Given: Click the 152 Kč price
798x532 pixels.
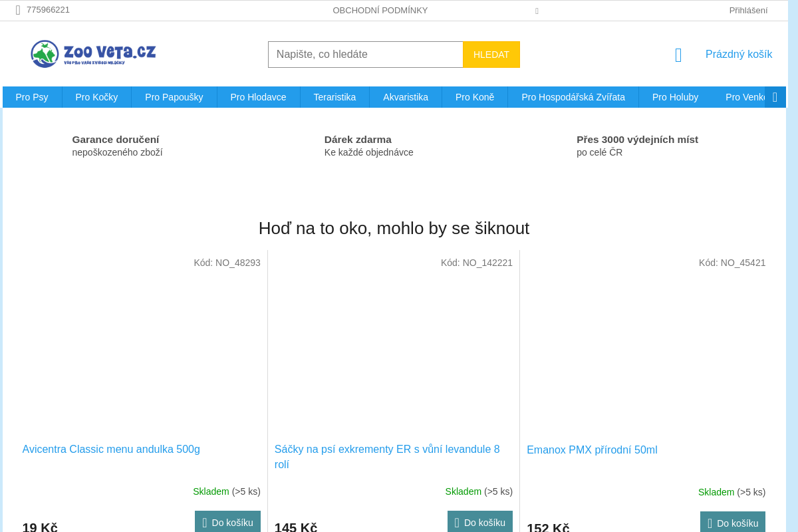Looking at the screenshot, I should click(x=548, y=528).
